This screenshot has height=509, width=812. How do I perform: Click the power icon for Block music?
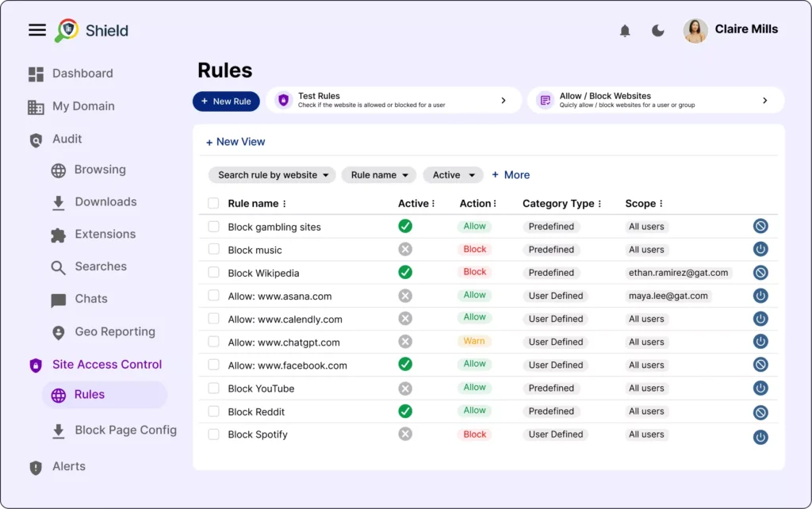point(760,249)
